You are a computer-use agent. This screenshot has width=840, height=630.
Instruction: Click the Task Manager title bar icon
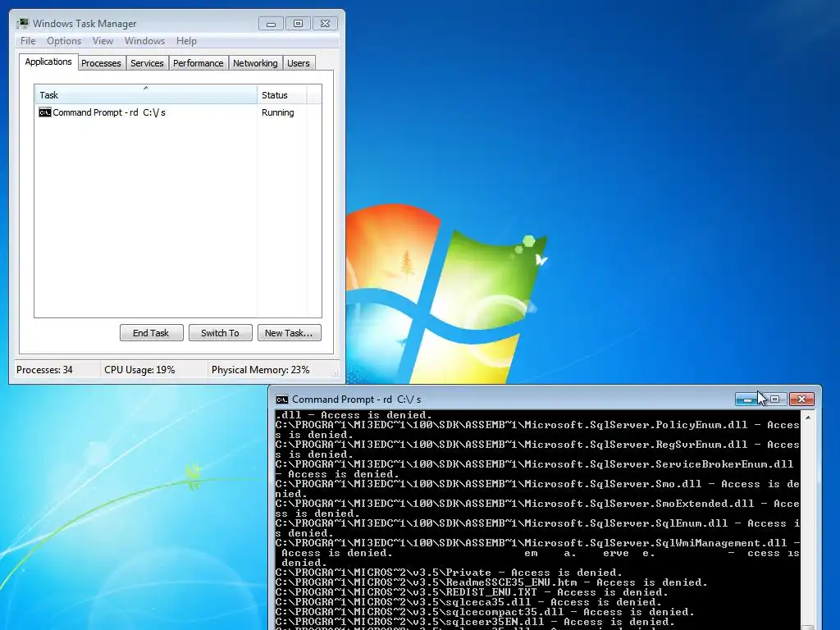point(22,24)
